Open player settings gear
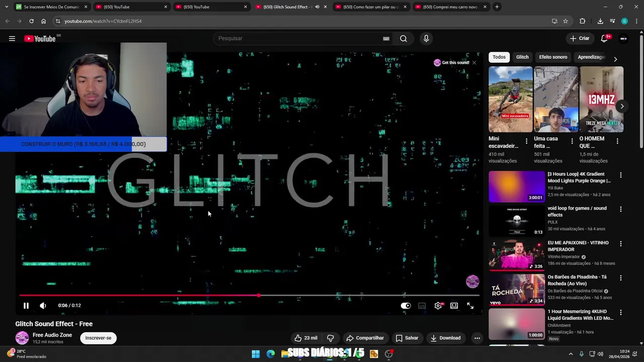Screen dimensions: 644x362 tap(438, 306)
